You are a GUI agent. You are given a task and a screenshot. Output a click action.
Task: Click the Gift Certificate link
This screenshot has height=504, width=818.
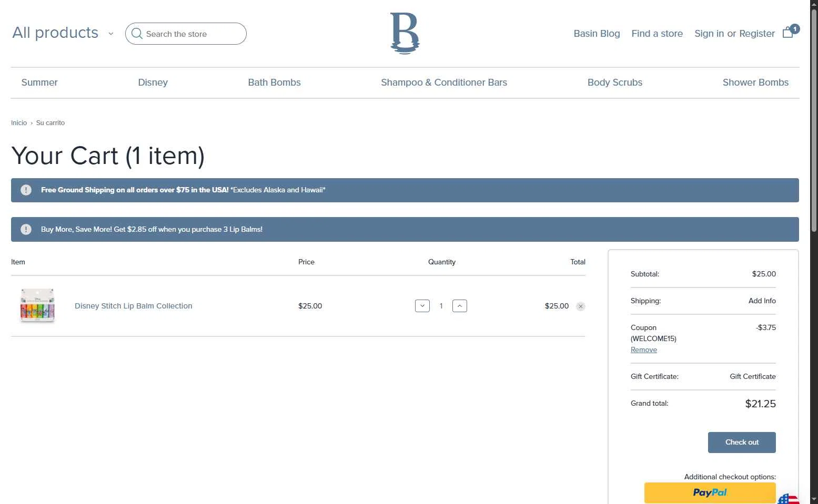point(753,376)
